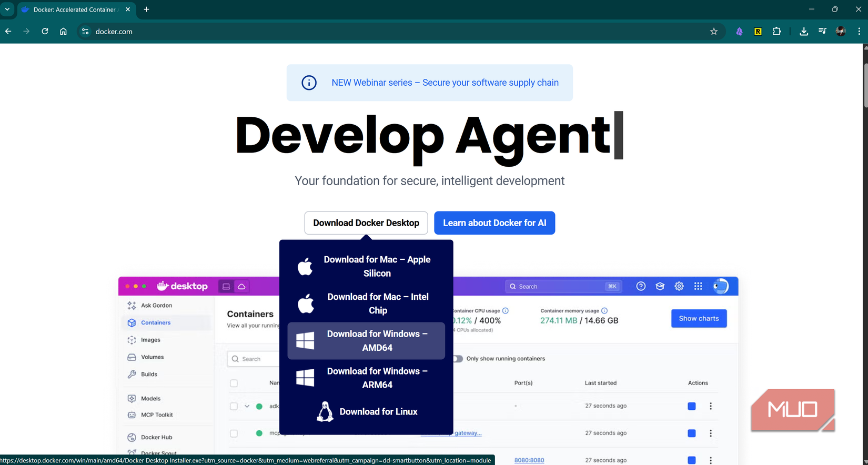The width and height of the screenshot is (868, 465).
Task: Click the 8080:8080 port link
Action: 529,460
